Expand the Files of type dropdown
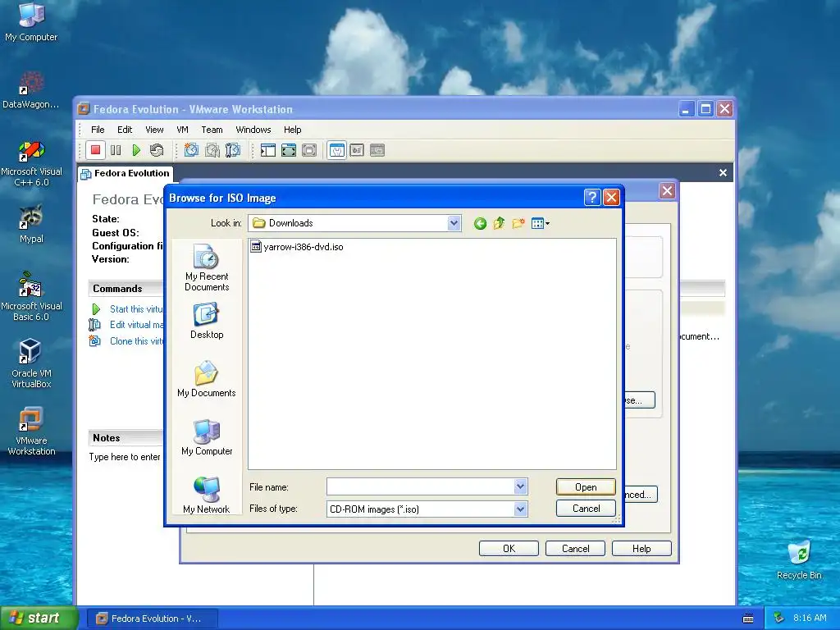The width and height of the screenshot is (840, 630). 520,509
